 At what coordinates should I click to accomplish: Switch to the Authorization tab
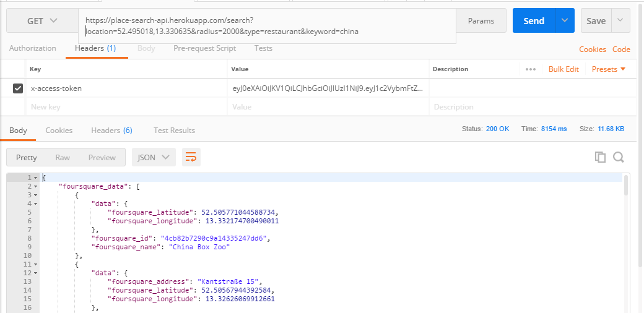(32, 48)
